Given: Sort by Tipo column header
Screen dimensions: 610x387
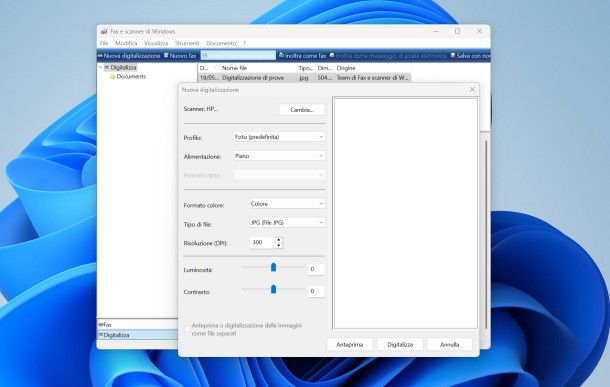Looking at the screenshot, I should pyautogui.click(x=305, y=68).
